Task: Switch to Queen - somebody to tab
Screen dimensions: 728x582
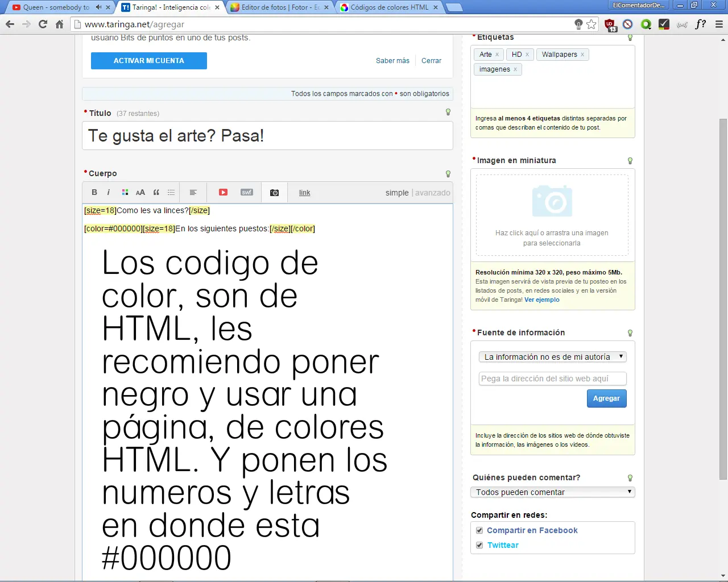Action: point(56,7)
